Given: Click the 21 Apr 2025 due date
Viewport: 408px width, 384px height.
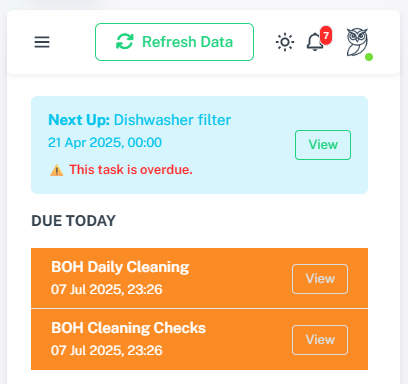Looking at the screenshot, I should 105,143.
